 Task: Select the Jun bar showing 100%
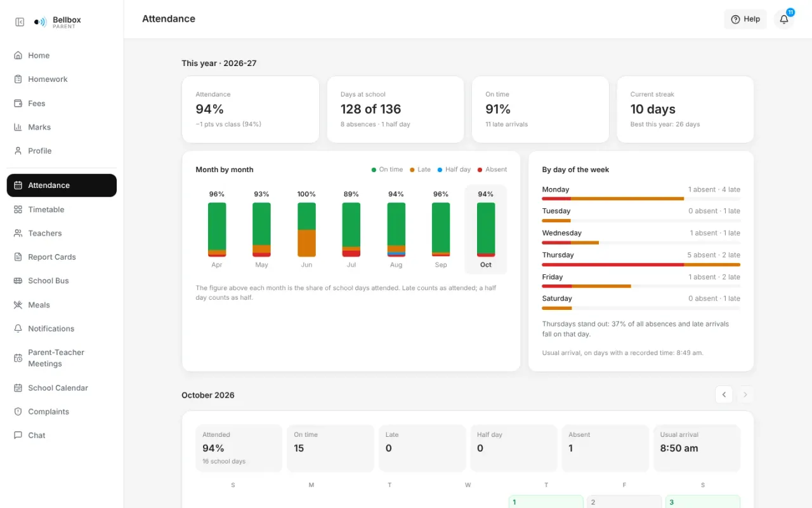pyautogui.click(x=306, y=229)
